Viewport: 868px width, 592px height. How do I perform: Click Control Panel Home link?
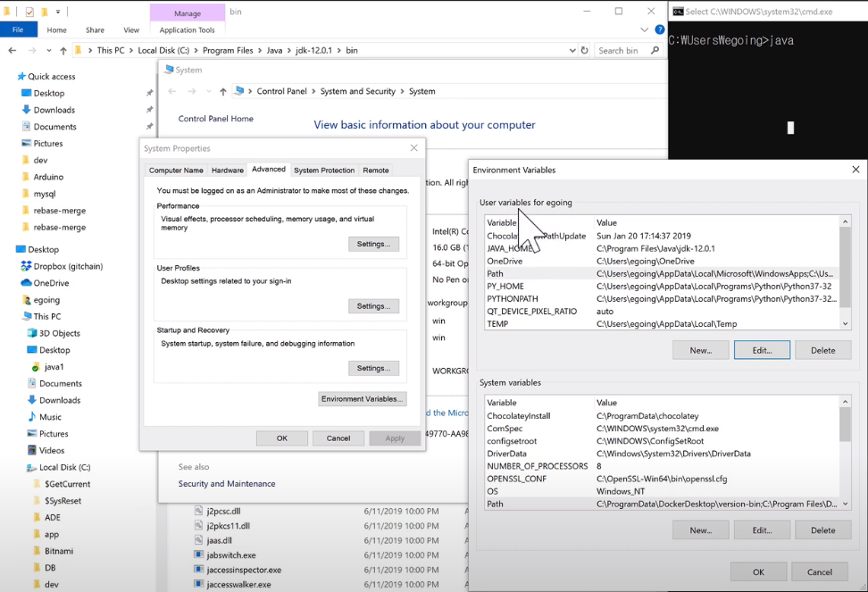pos(216,119)
